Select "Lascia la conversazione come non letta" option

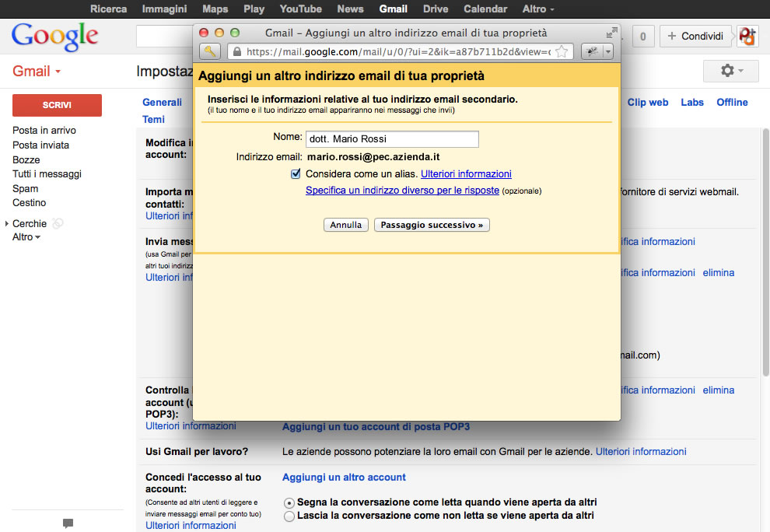(289, 516)
